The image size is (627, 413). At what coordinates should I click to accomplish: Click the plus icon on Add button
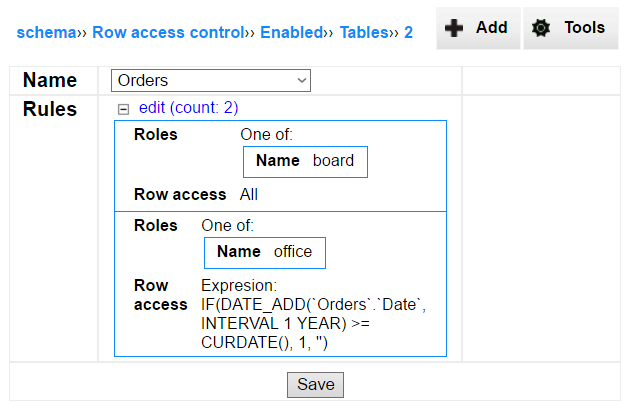[x=454, y=28]
